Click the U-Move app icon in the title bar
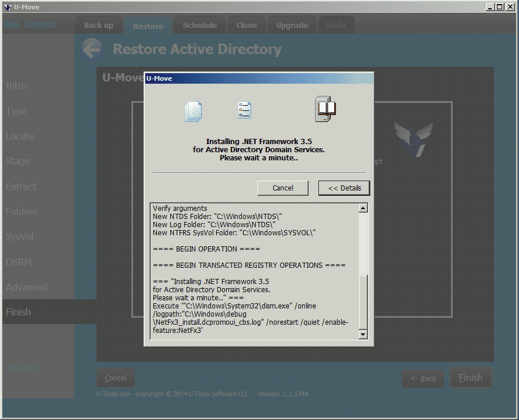The height and width of the screenshot is (420, 519). click(8, 6)
